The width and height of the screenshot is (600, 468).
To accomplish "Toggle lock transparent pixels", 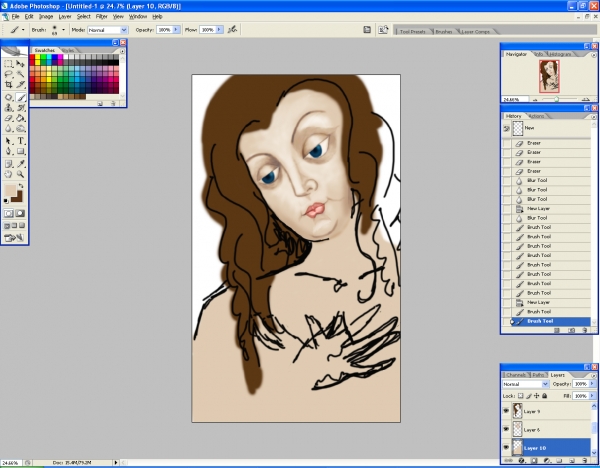I will (x=520, y=396).
